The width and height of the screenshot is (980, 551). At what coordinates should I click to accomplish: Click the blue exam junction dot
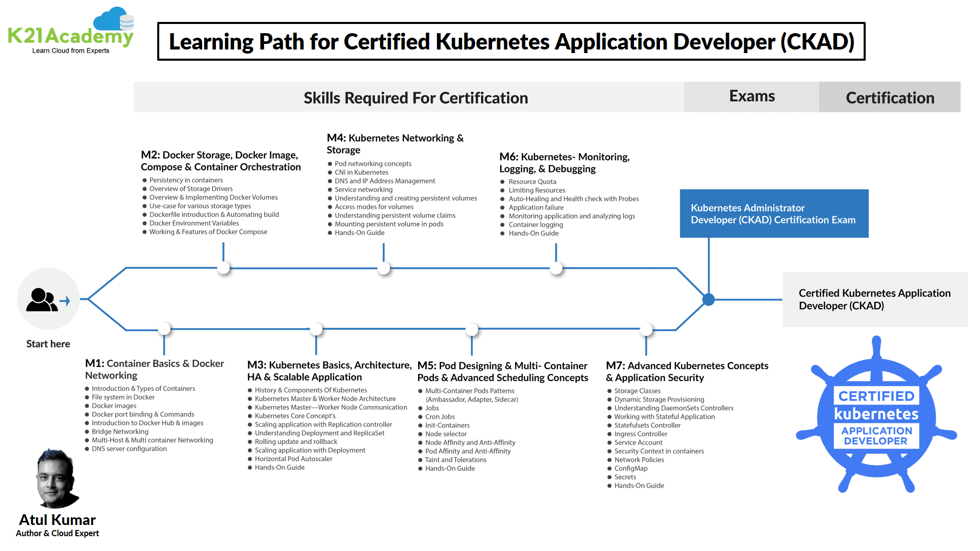(x=708, y=299)
